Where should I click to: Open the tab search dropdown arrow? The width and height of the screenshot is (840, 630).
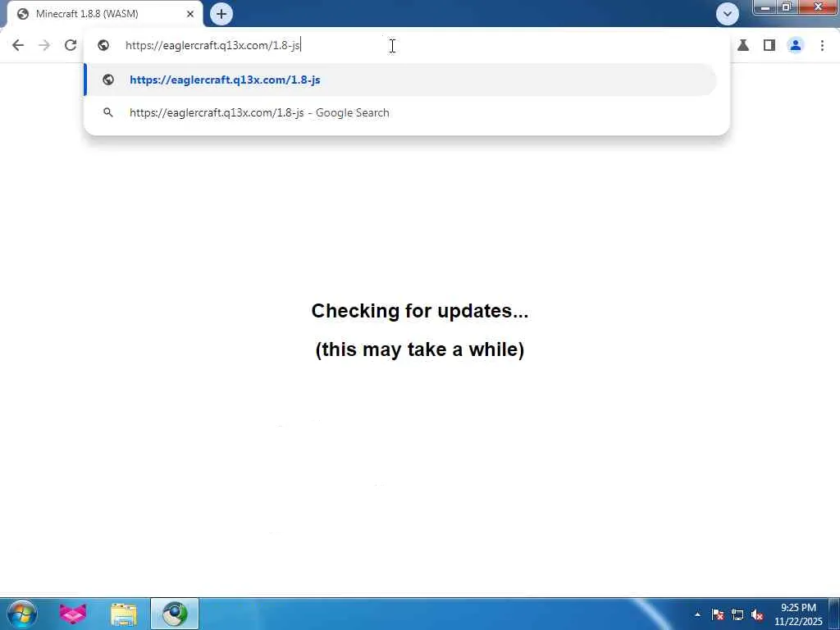727,14
